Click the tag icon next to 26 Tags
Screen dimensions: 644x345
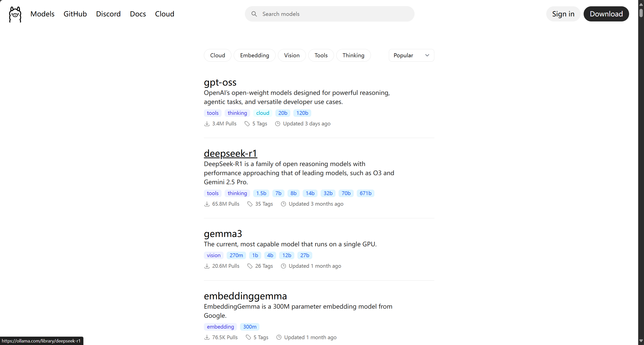pos(250,266)
